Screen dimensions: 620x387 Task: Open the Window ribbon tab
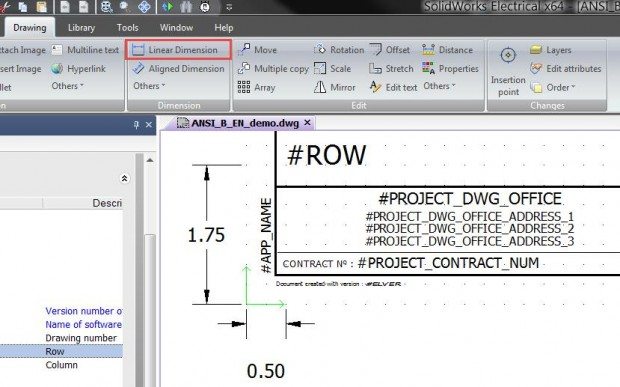pos(176,28)
